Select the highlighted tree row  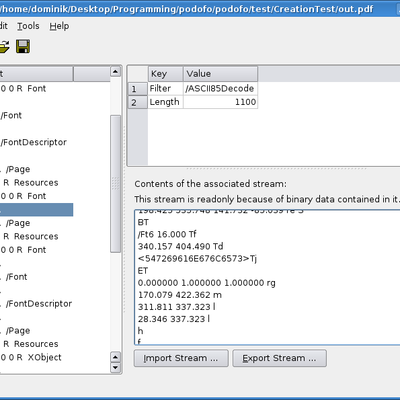point(36,210)
